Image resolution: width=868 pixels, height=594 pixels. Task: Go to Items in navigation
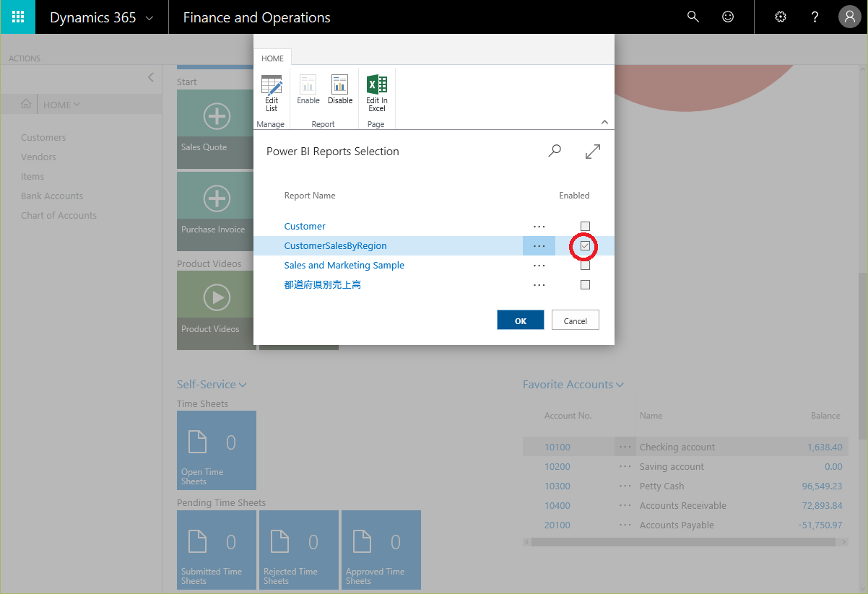pos(32,176)
